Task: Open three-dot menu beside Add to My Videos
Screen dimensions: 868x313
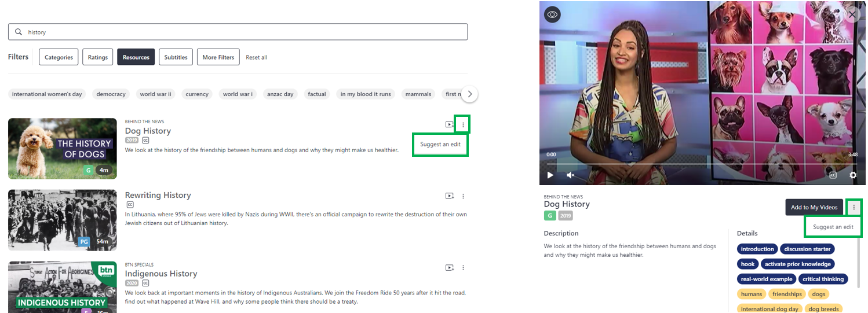Action: point(854,207)
